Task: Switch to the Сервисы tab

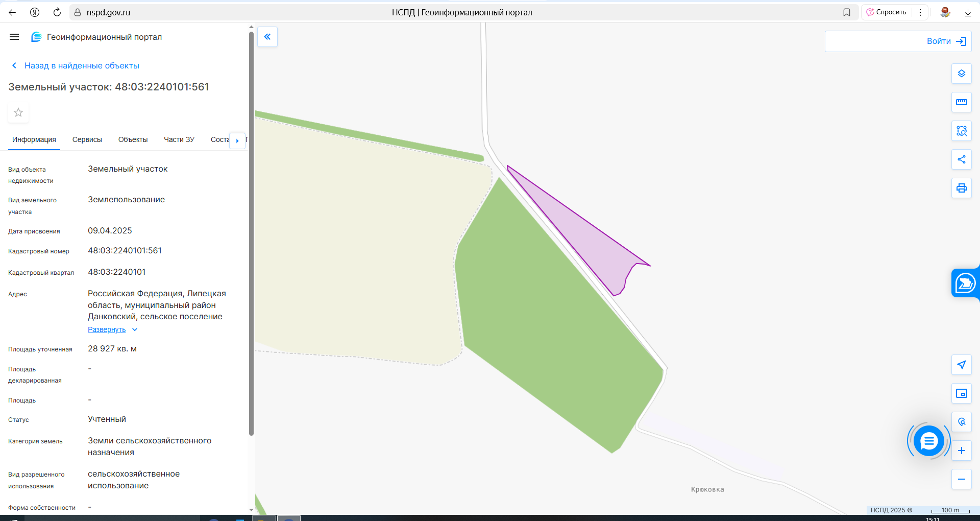Action: click(87, 139)
